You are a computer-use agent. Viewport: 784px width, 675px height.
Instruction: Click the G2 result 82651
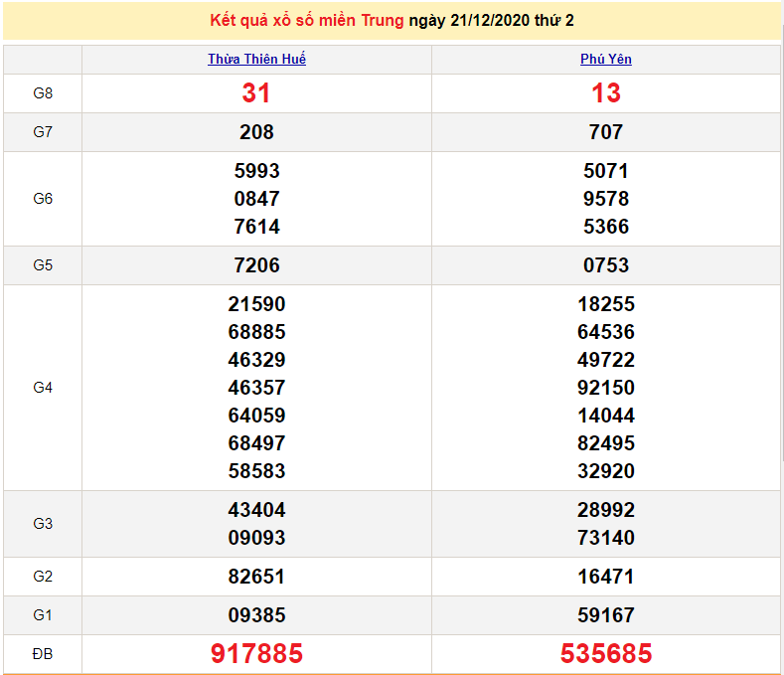click(x=256, y=577)
